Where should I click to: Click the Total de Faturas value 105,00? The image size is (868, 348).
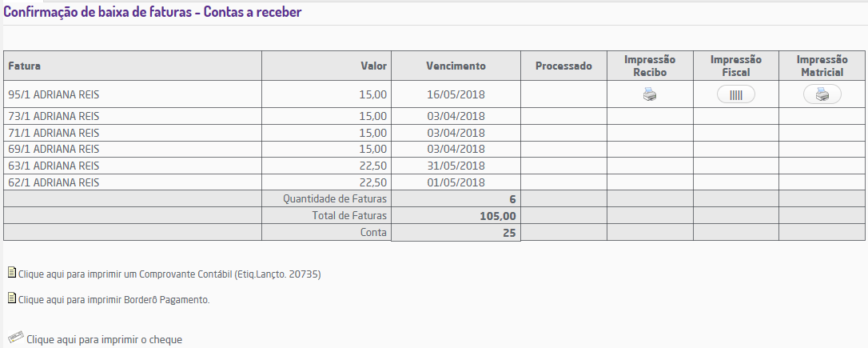click(498, 216)
